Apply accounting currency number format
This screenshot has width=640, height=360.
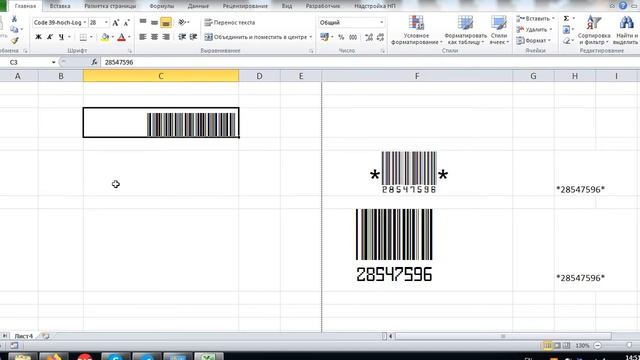point(324,37)
